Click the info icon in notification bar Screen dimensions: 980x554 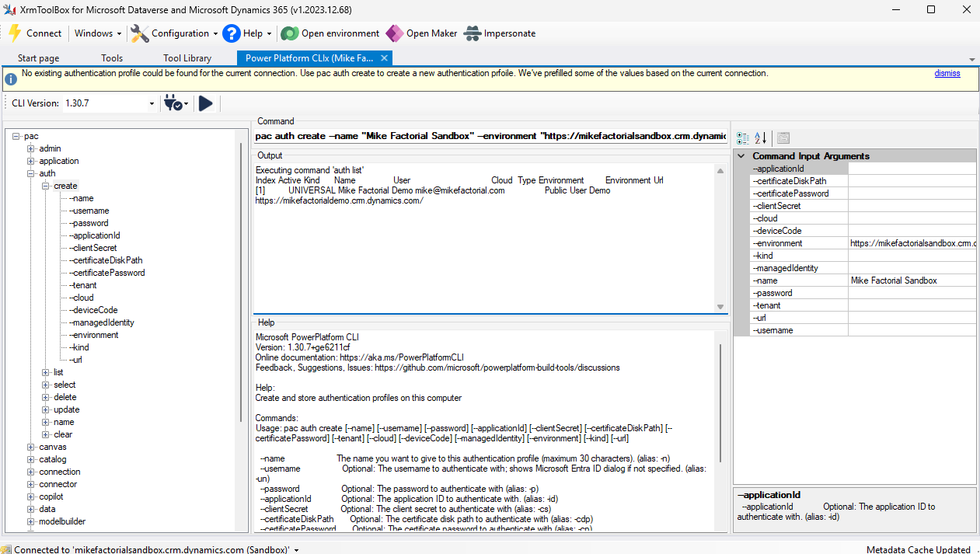tap(11, 78)
